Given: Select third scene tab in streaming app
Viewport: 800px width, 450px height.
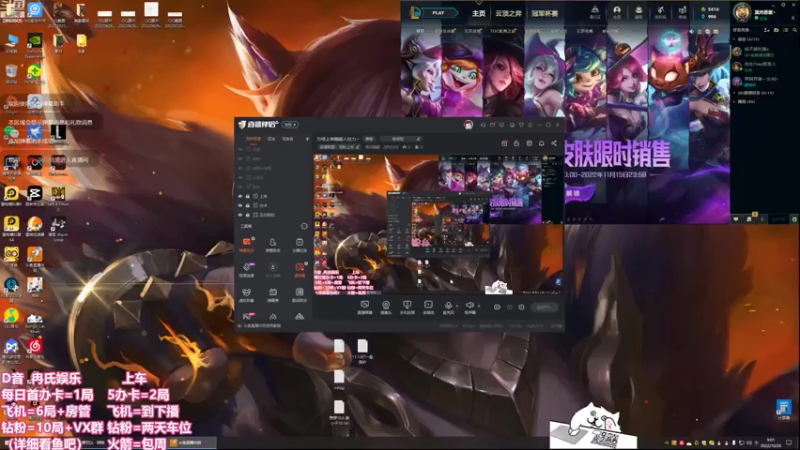Looking at the screenshot, I should pyautogui.click(x=288, y=139).
